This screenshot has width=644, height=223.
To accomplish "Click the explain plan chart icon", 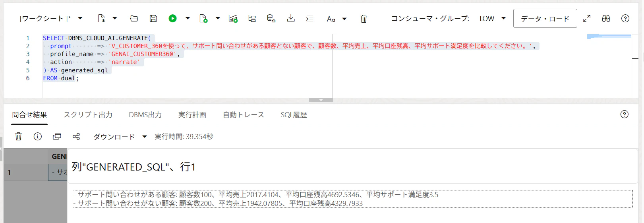I will [233, 18].
